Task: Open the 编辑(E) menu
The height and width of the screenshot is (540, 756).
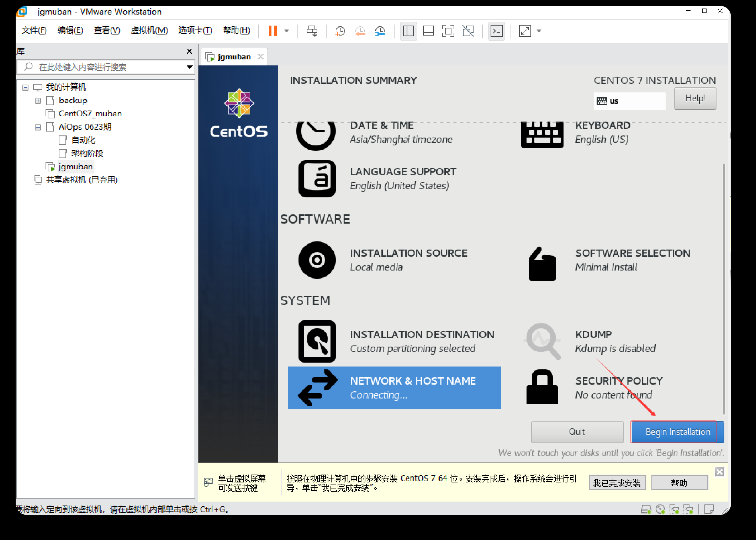Action: [70, 31]
